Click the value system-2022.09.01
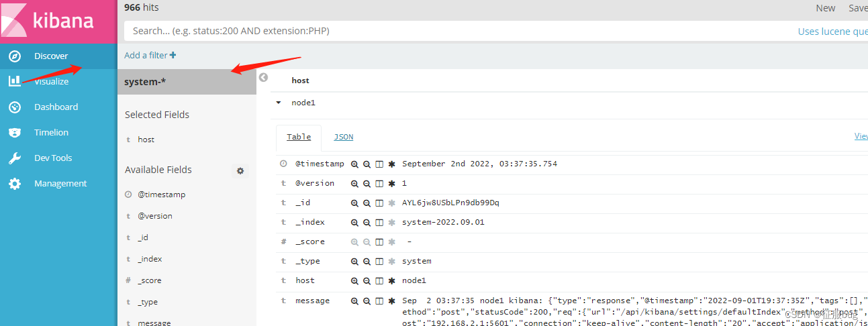Screen dimensions: 868x326 [x=443, y=222]
